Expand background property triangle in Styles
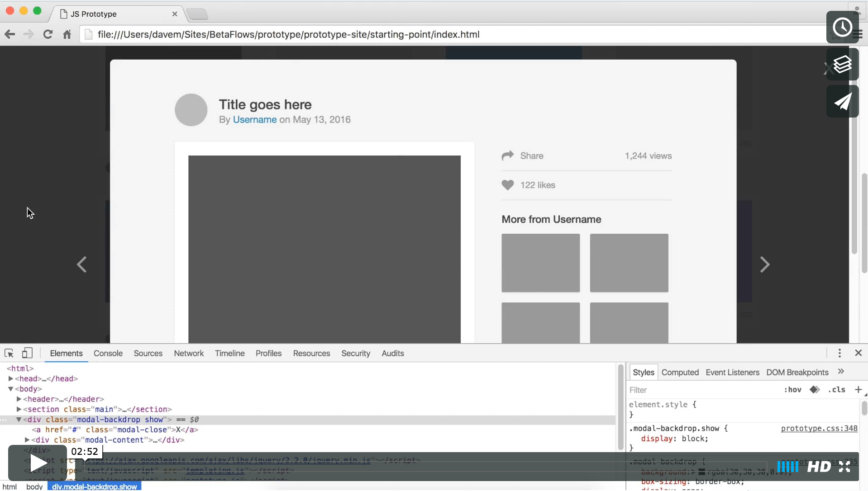This screenshot has width=868, height=491. pyautogui.click(x=693, y=472)
